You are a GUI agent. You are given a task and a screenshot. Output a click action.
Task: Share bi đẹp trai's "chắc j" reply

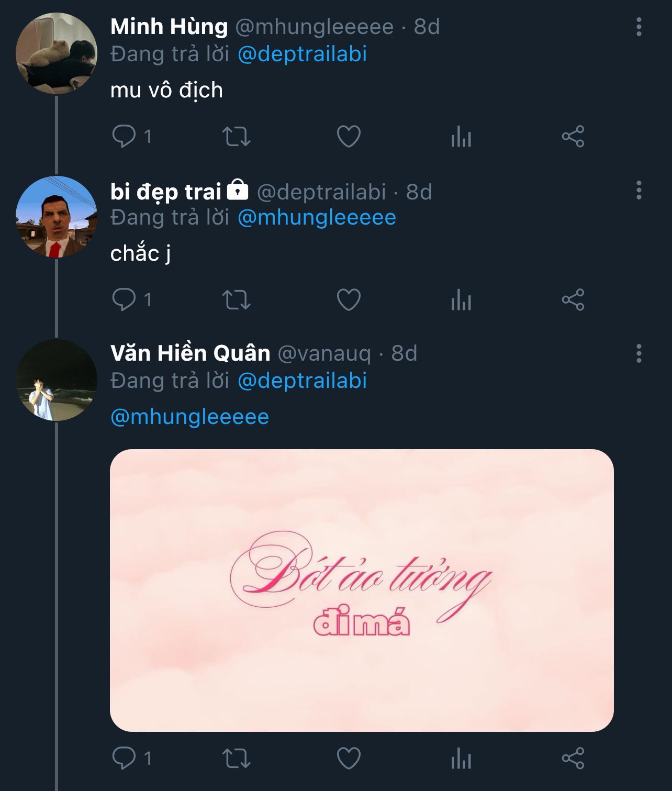tap(573, 300)
